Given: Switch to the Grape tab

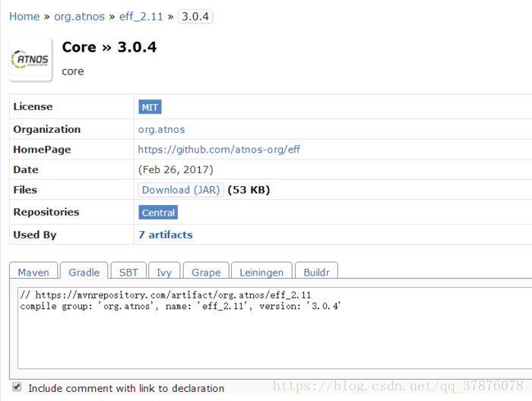Looking at the screenshot, I should [x=206, y=272].
